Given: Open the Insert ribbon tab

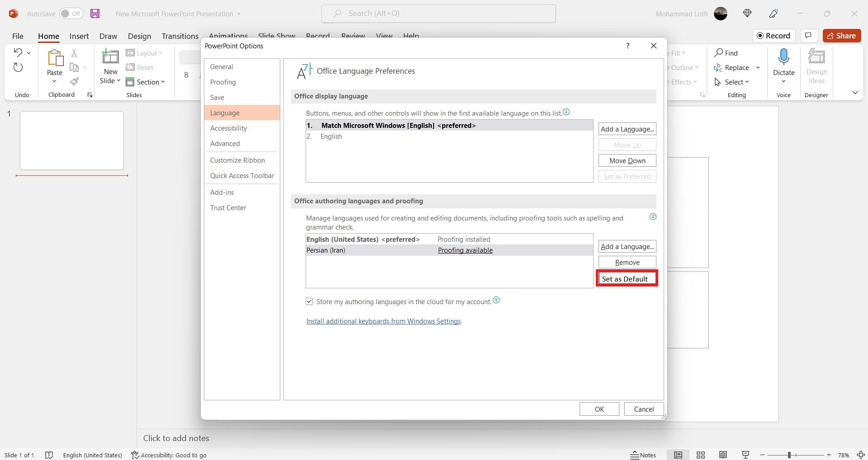Looking at the screenshot, I should (x=79, y=36).
